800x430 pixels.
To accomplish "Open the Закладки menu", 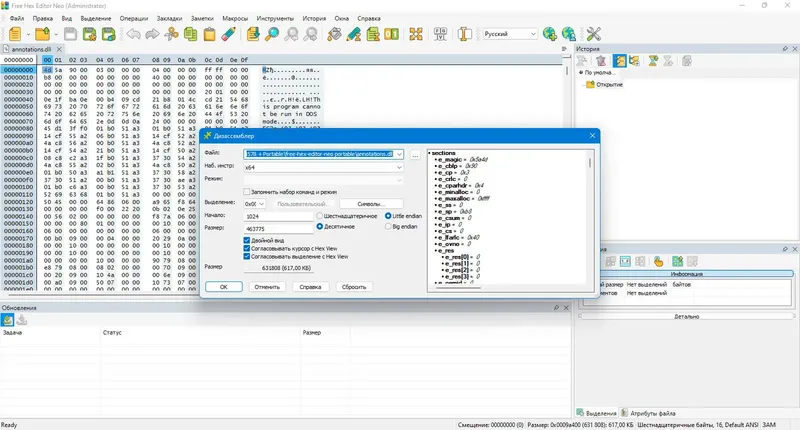I will click(x=169, y=18).
